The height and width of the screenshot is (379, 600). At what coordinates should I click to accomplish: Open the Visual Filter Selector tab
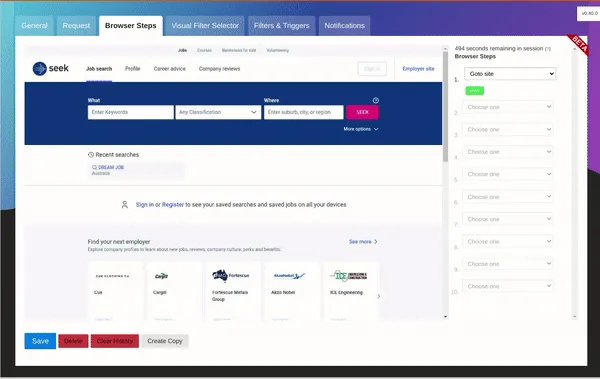click(x=205, y=26)
